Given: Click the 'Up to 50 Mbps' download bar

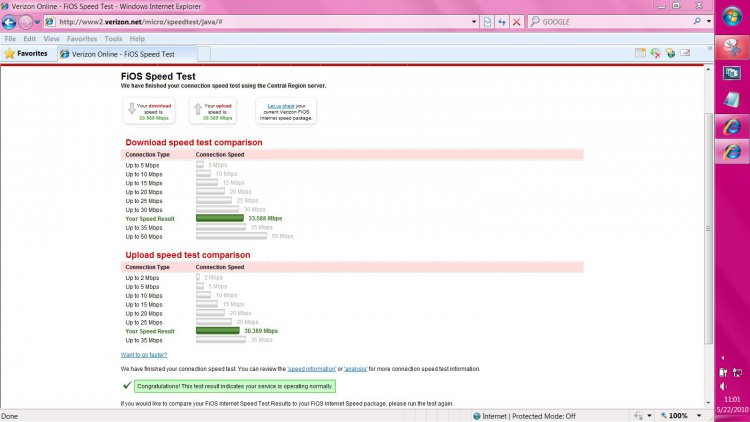Looking at the screenshot, I should point(232,236).
